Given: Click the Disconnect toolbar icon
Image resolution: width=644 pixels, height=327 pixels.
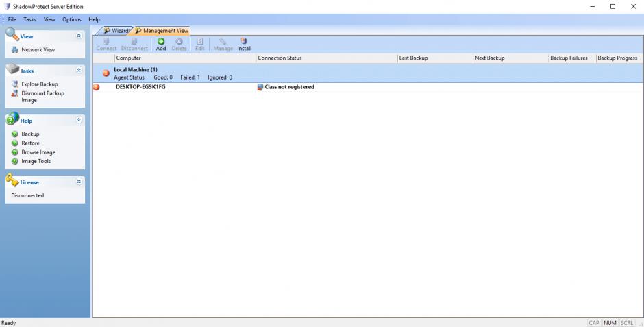Looking at the screenshot, I should tap(134, 41).
